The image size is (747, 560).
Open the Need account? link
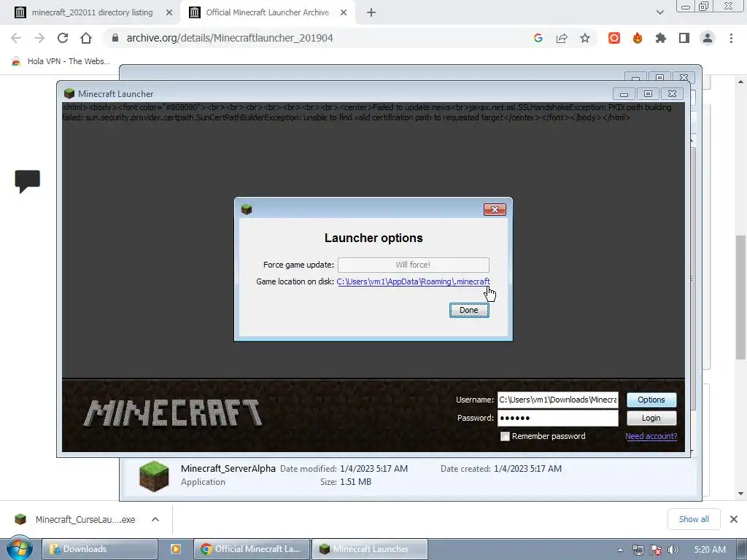651,436
